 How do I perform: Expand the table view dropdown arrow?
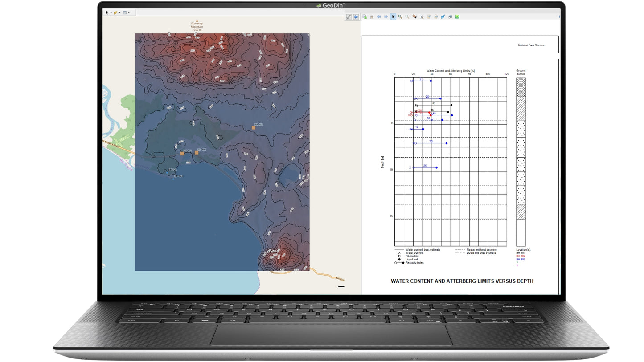click(x=129, y=13)
